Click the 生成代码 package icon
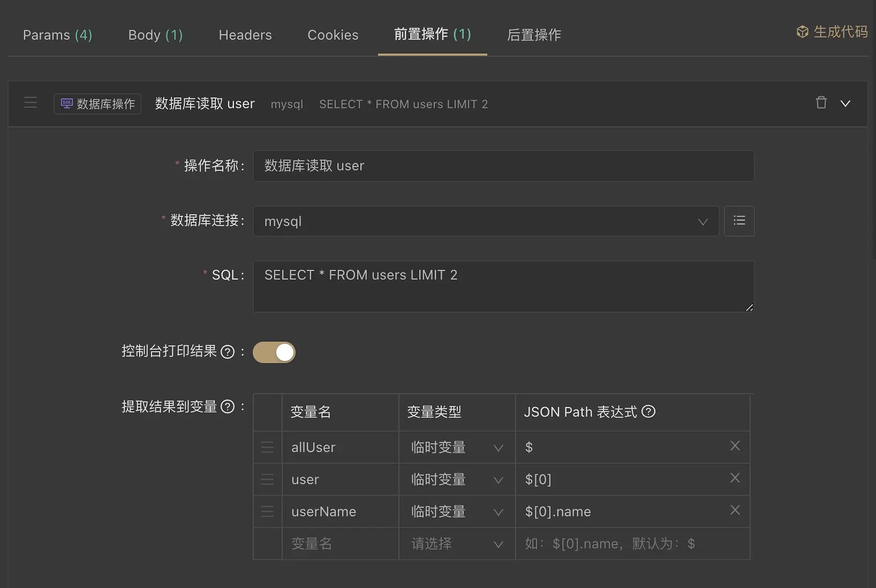 point(802,32)
